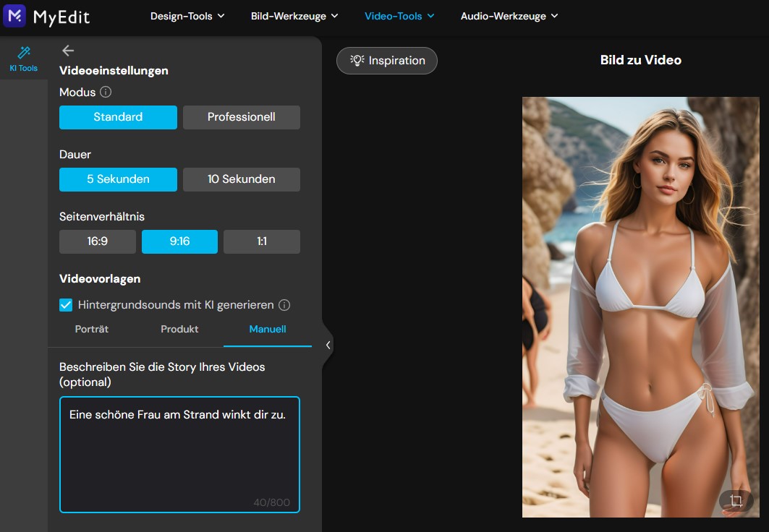Image resolution: width=769 pixels, height=532 pixels.
Task: Show info about Hintergrundsounds mit KI
Action: [x=284, y=305]
